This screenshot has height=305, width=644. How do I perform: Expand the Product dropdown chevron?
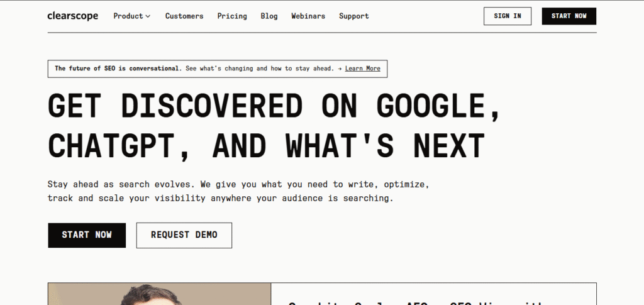pos(148,16)
